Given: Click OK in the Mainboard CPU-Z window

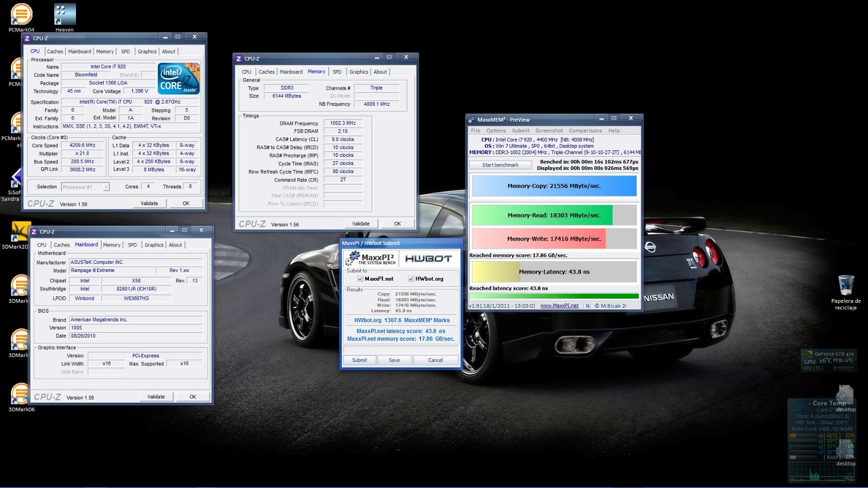Looking at the screenshot, I should pos(193,397).
